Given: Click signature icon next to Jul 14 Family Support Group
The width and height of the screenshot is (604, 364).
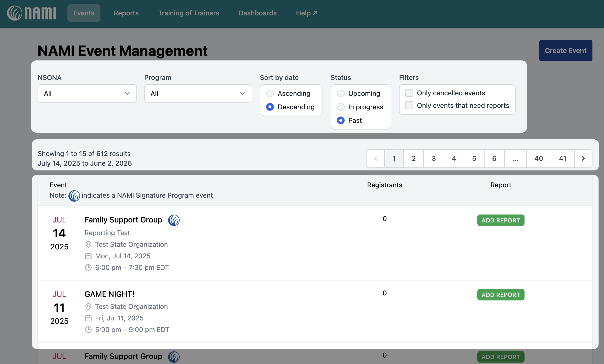Looking at the screenshot, I should click(x=174, y=220).
